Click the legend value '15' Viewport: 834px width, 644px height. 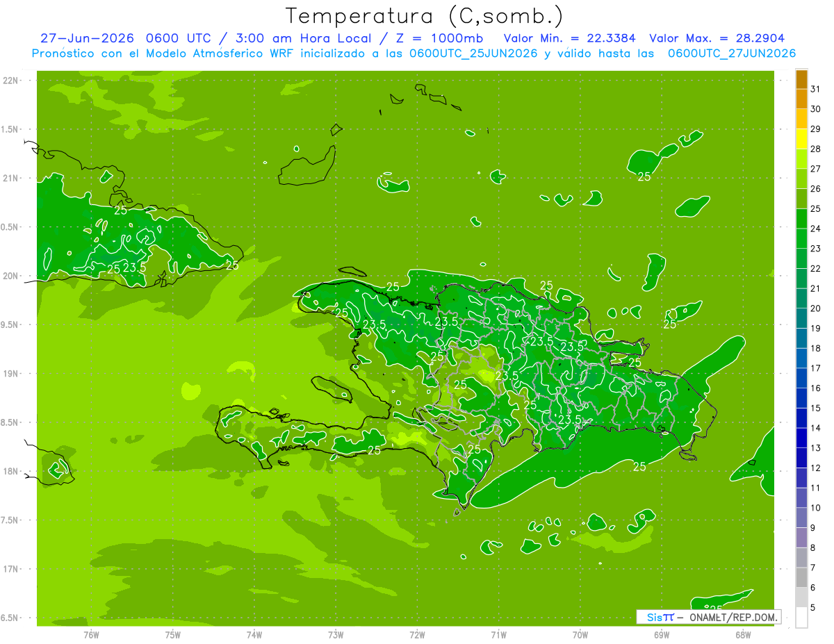816,408
